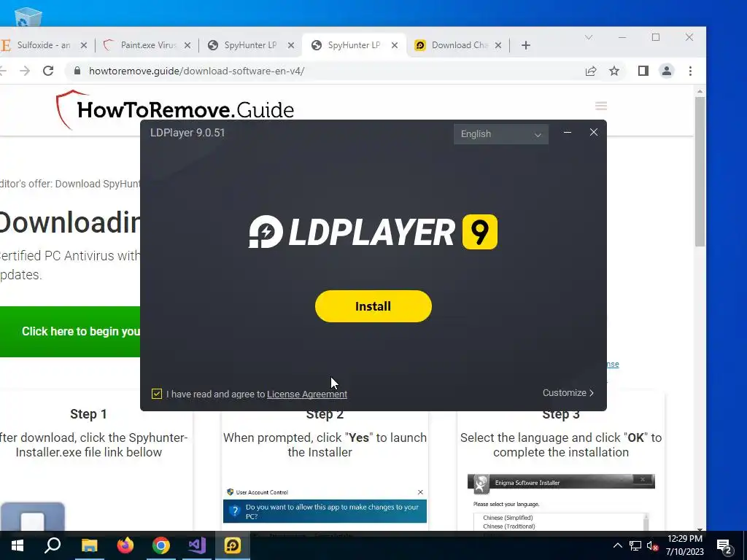This screenshot has height=560, width=747.
Task: Close the Paint.exe Virus tab
Action: (187, 45)
